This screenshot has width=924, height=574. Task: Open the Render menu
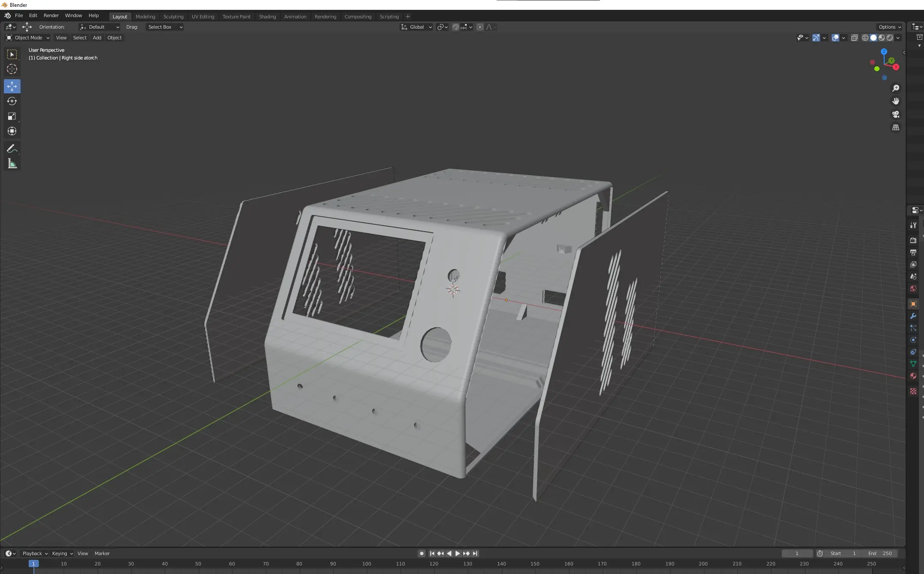pyautogui.click(x=51, y=15)
